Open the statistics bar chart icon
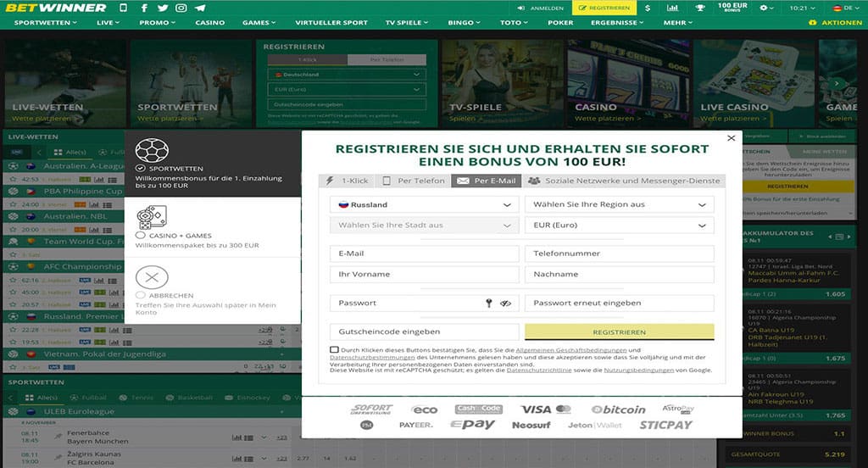The width and height of the screenshot is (868, 468). click(672, 8)
